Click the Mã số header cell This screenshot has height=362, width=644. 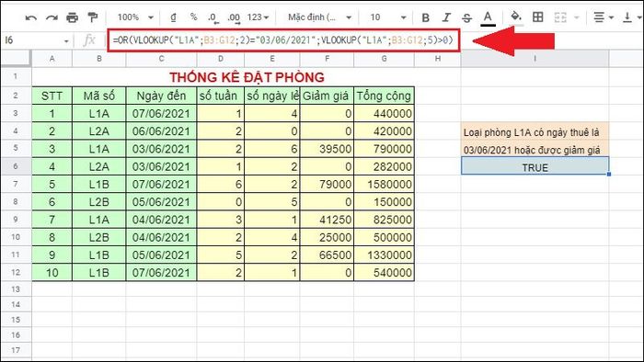click(99, 96)
